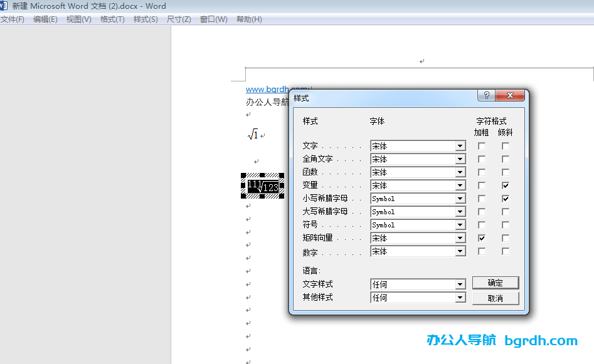Open the Symbol dropdown for 小写希腊字母
Image resolution: width=594 pixels, height=364 pixels.
[460, 198]
